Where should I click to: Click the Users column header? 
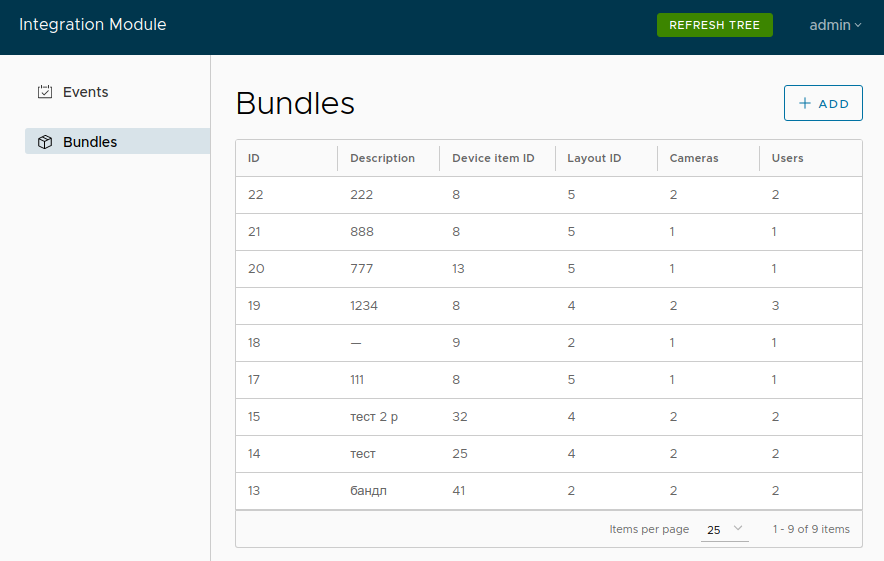[787, 158]
